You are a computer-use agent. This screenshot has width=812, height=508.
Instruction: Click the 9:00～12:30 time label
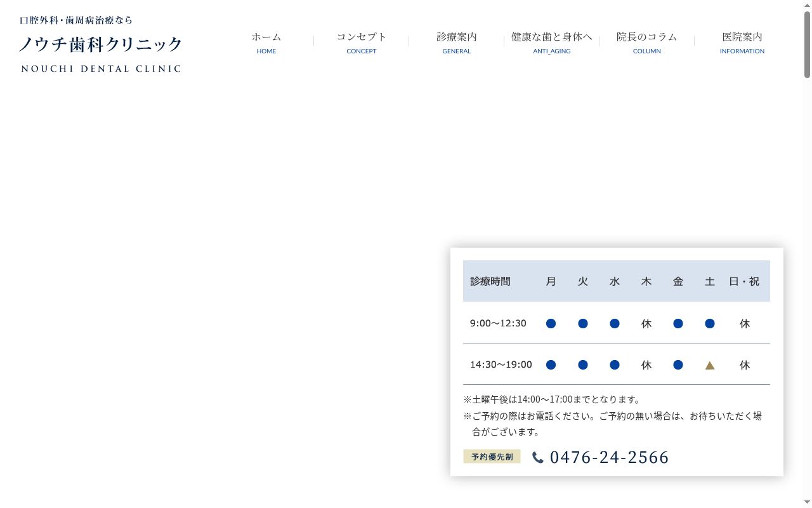498,323
